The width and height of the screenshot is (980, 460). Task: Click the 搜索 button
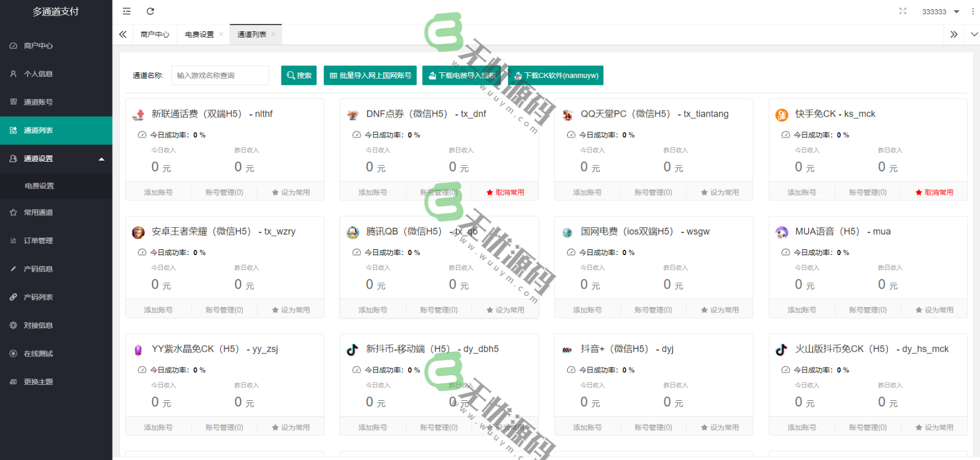299,75
